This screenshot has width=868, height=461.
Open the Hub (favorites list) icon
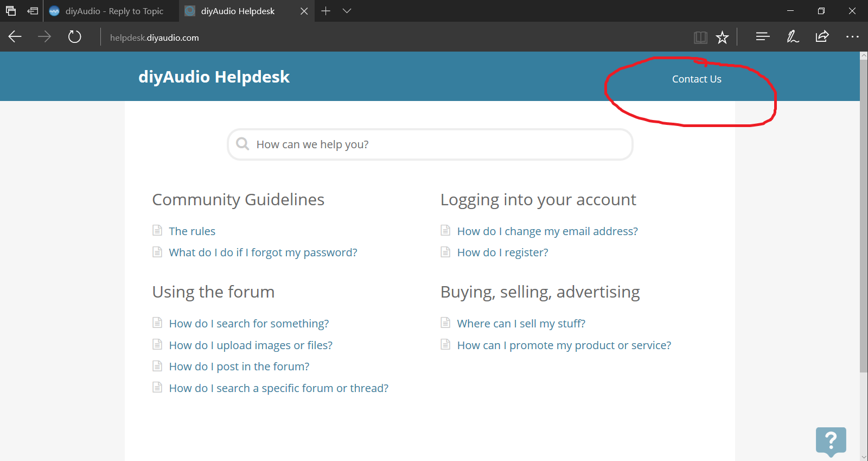(x=763, y=37)
